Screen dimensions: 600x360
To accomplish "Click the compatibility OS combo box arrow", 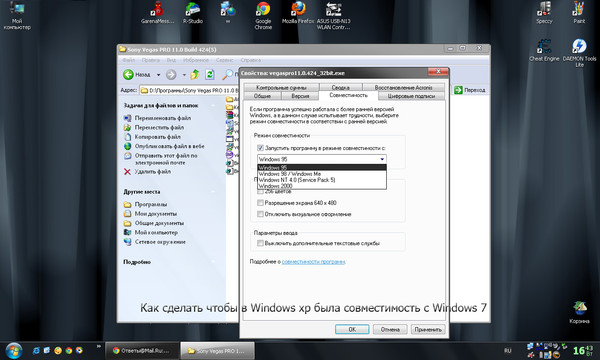I will 382,159.
